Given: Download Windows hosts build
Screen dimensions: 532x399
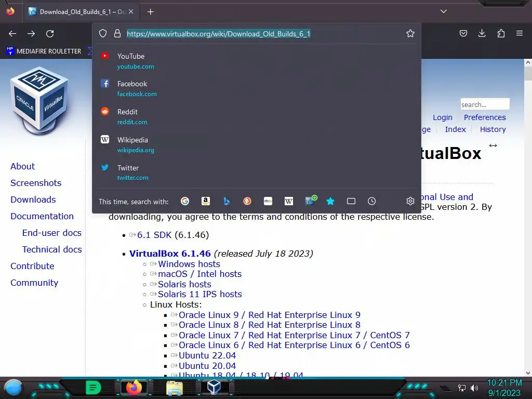Looking at the screenshot, I should [189, 264].
